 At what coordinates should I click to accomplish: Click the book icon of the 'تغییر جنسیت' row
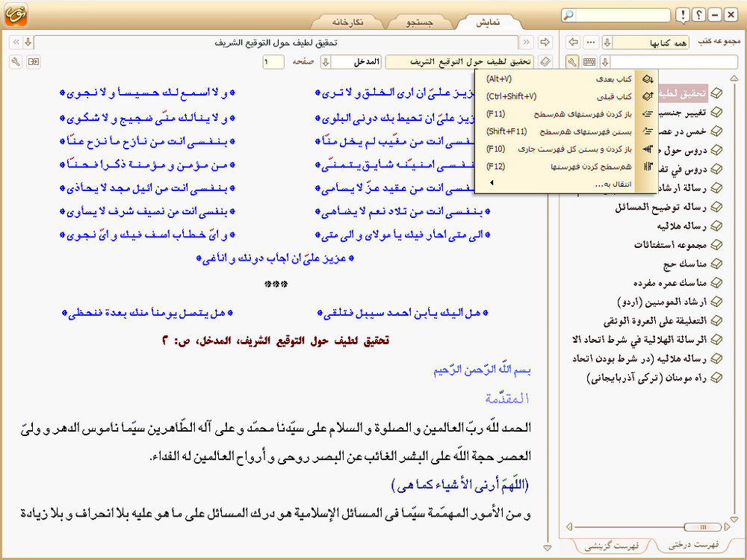716,113
